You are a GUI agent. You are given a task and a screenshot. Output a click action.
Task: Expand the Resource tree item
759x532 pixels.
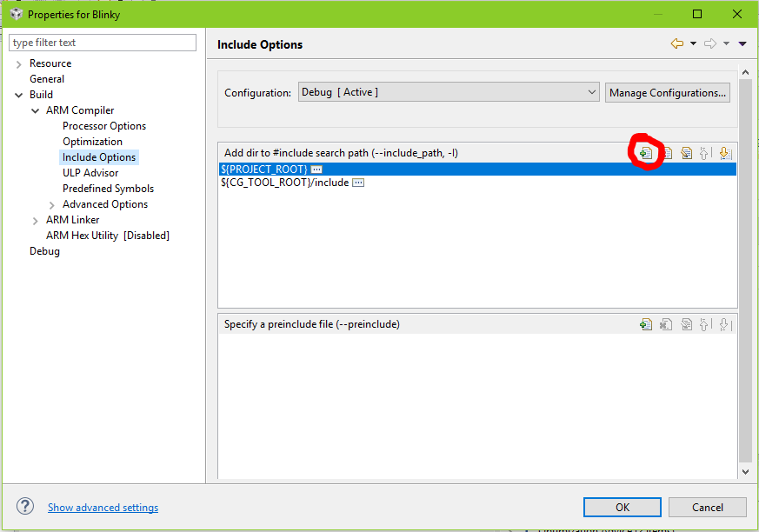click(x=17, y=63)
